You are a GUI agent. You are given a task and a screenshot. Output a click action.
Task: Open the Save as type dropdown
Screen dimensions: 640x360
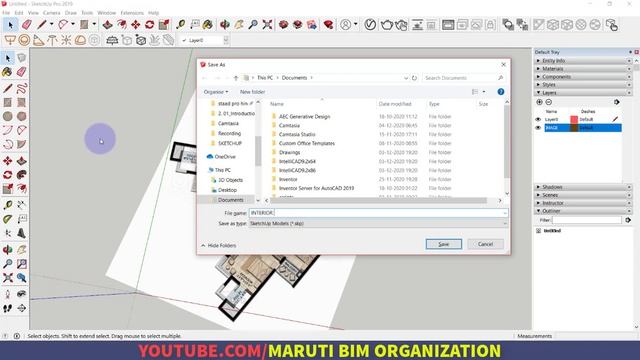coord(378,224)
